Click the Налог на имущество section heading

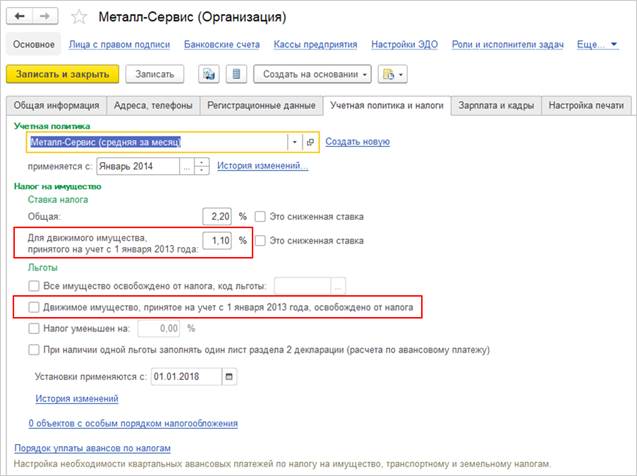pyautogui.click(x=58, y=186)
